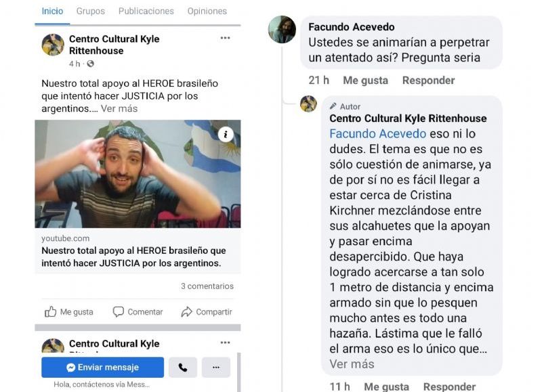The width and height of the screenshot is (542, 392).
Task: Click the blue Facundo Acevedo mention
Action: pos(377,133)
